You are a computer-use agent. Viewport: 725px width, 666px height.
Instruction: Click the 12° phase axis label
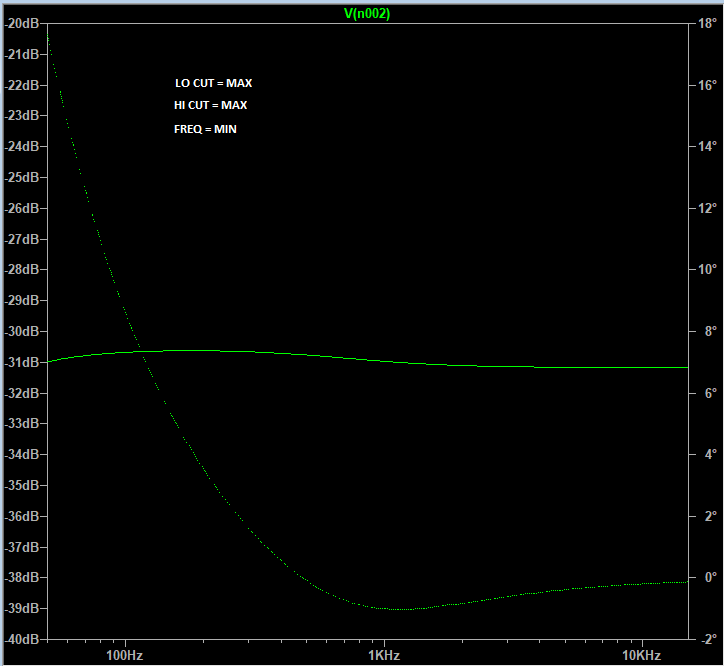708,209
